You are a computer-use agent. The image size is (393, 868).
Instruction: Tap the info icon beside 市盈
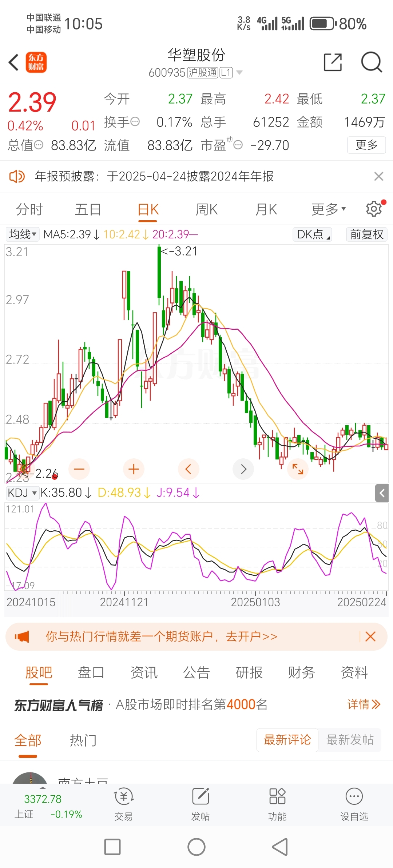coord(238,145)
